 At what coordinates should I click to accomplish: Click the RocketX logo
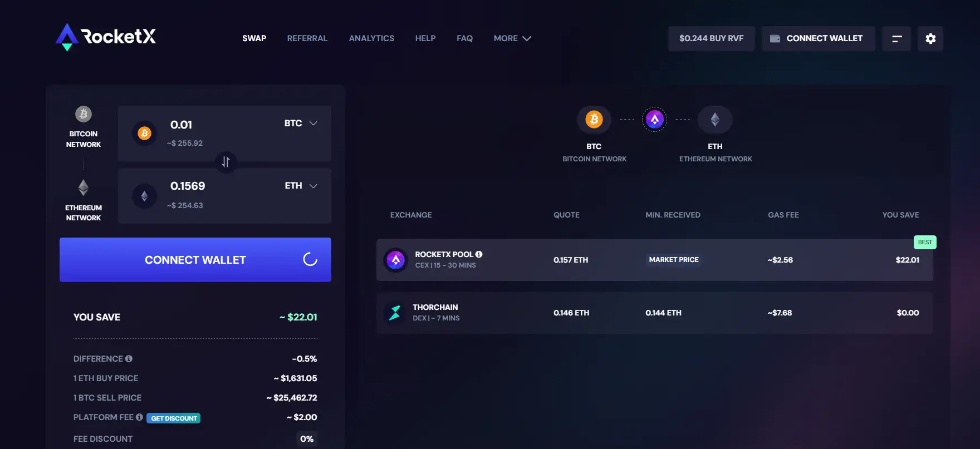pos(106,37)
